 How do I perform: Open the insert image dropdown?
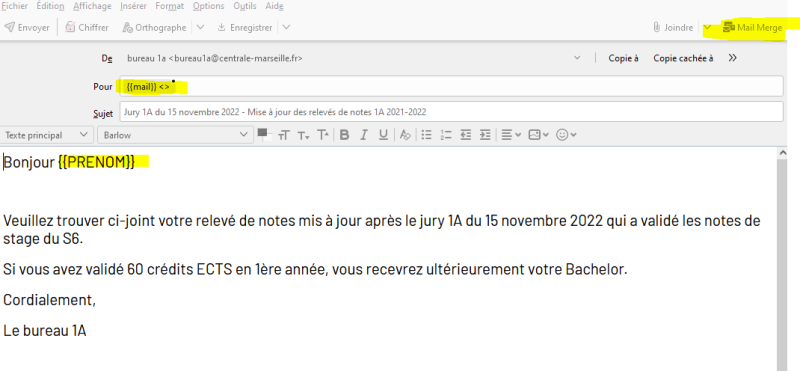(x=538, y=135)
